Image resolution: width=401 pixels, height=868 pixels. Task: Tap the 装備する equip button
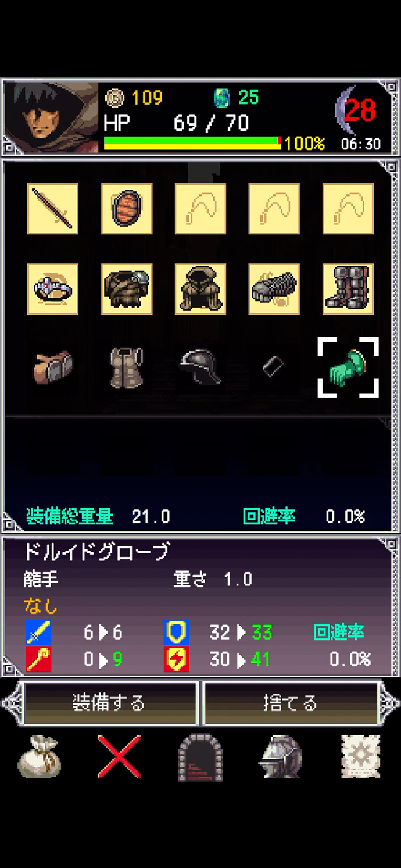click(110, 703)
